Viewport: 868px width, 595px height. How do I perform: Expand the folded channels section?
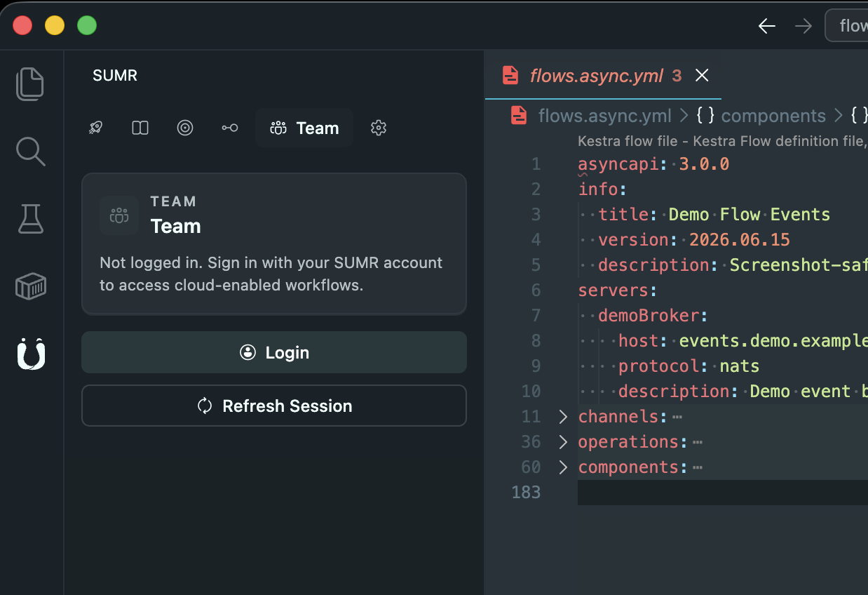563,417
